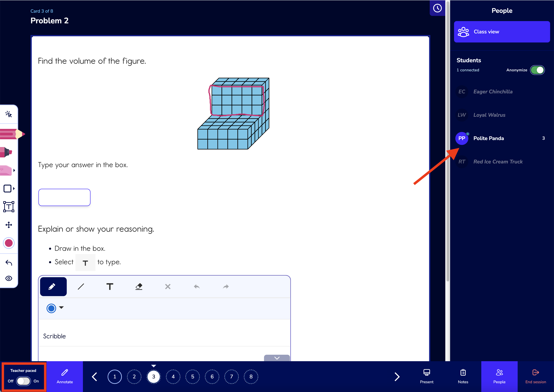
Task: Open the timer clock icon
Action: coord(437,8)
